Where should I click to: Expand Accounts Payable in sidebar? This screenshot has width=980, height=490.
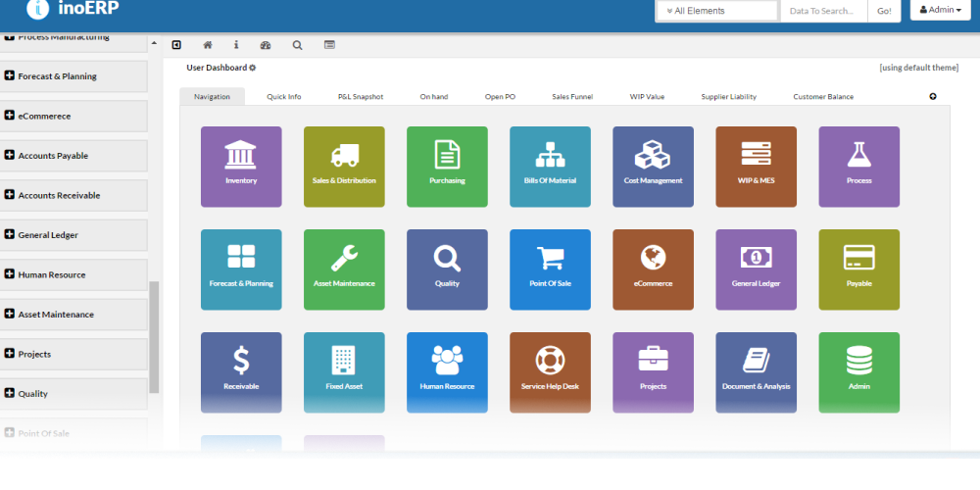click(73, 156)
